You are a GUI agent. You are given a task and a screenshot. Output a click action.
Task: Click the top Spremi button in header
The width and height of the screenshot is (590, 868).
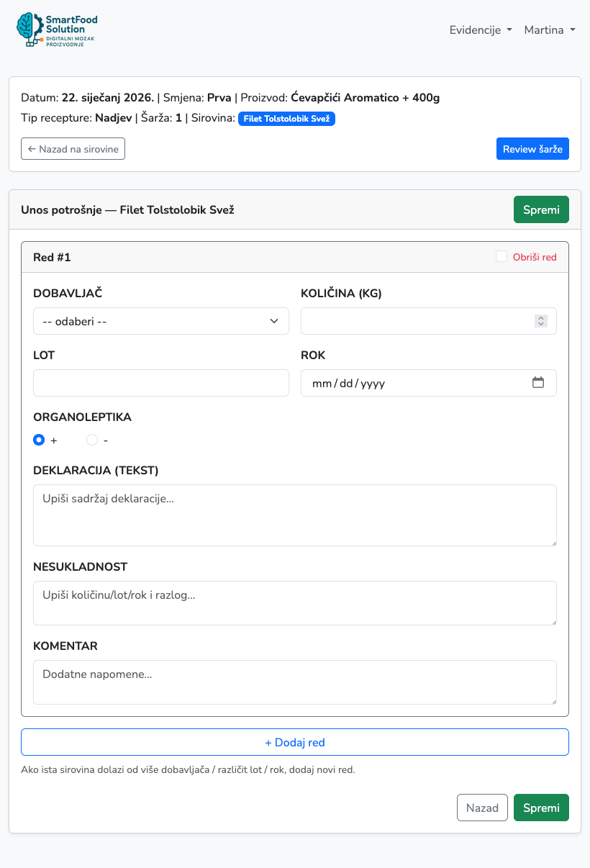pyautogui.click(x=541, y=209)
